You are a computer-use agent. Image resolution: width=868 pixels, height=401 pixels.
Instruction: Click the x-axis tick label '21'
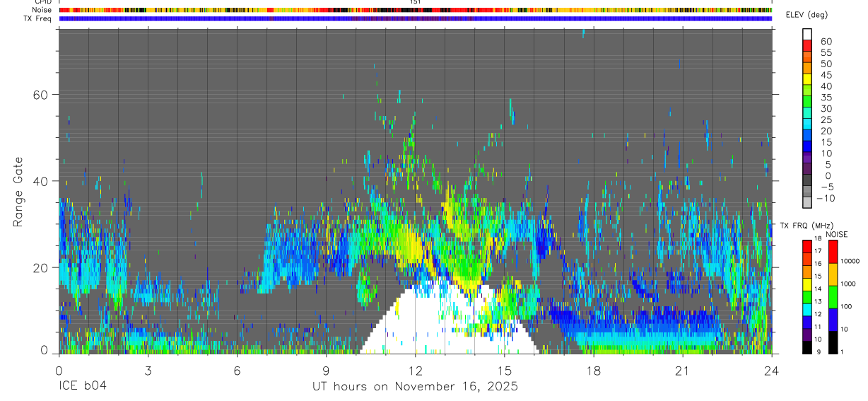tap(683, 370)
